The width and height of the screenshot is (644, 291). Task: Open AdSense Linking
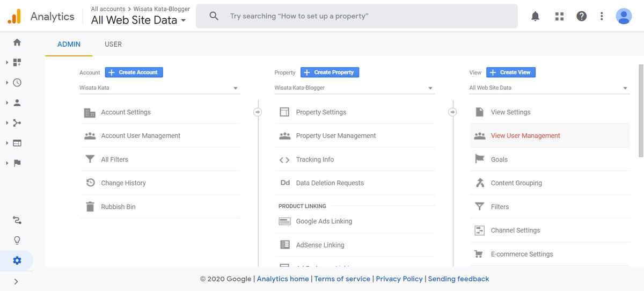355,245
